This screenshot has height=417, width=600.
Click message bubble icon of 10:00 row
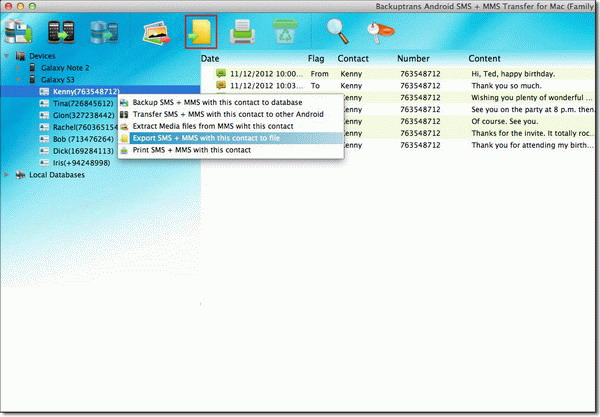pos(221,73)
